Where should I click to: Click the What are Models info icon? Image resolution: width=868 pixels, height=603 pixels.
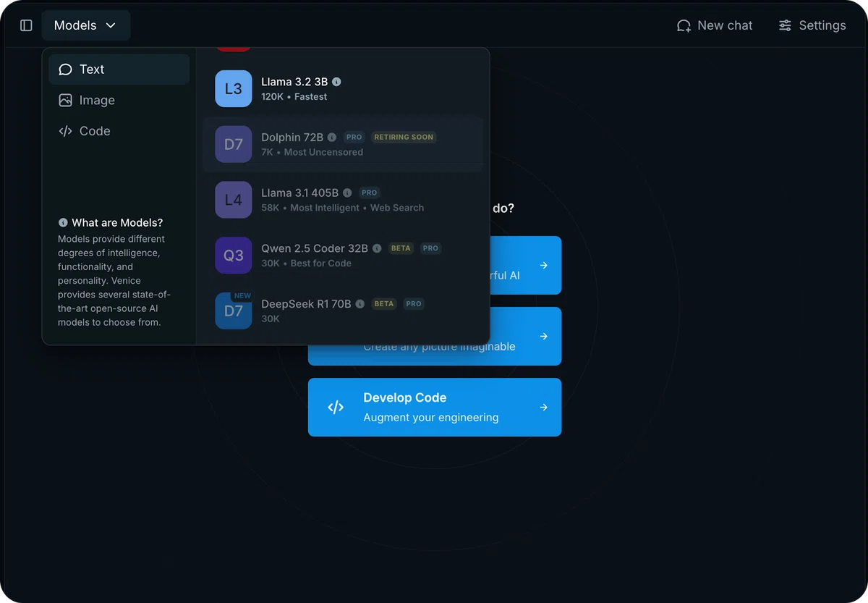point(63,223)
